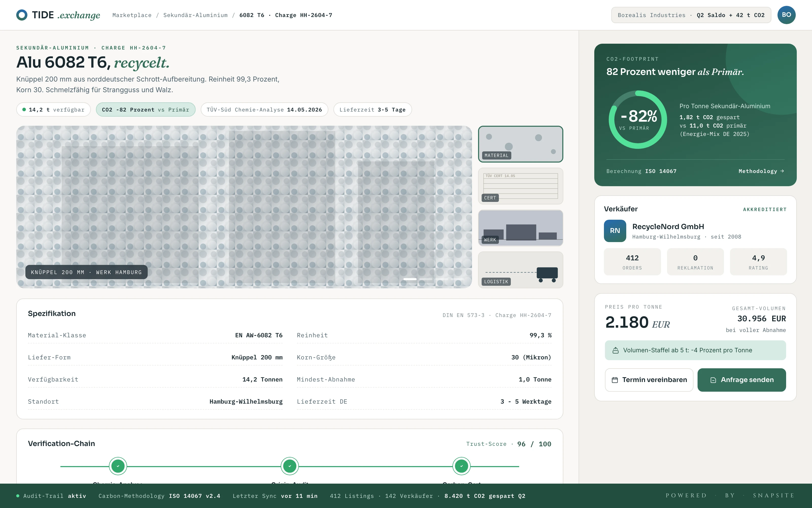
Task: Show the WERK gallery thumbnail
Action: pos(520,228)
